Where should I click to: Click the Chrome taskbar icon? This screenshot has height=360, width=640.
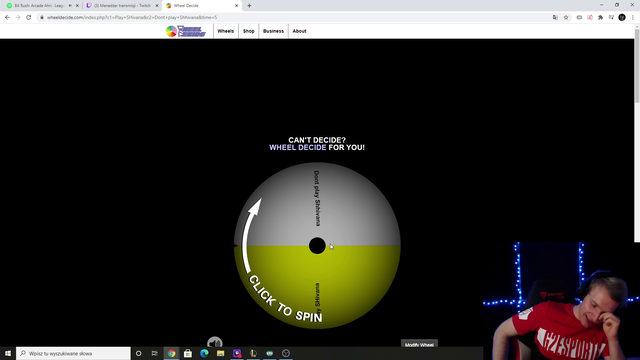[x=171, y=353]
